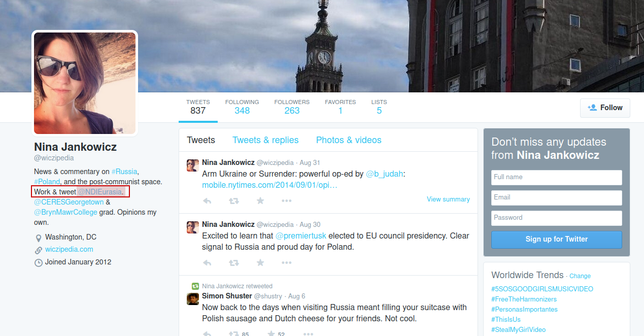Open the @premiertusk mention
Image resolution: width=644 pixels, height=336 pixels.
click(x=301, y=236)
